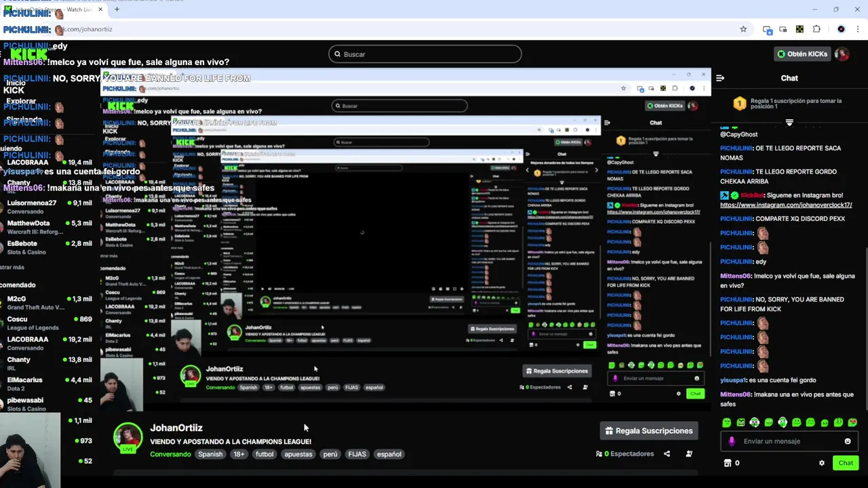Select the apuestas tag

point(298,454)
